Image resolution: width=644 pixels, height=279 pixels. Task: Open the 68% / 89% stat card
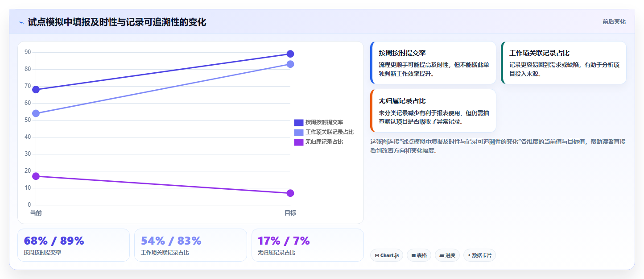[x=74, y=245]
